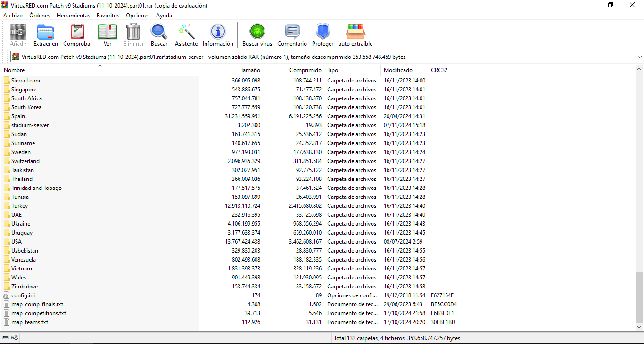The image size is (644, 344).
Task: Select the Zimbabwe folder icon
Action: [x=7, y=287]
